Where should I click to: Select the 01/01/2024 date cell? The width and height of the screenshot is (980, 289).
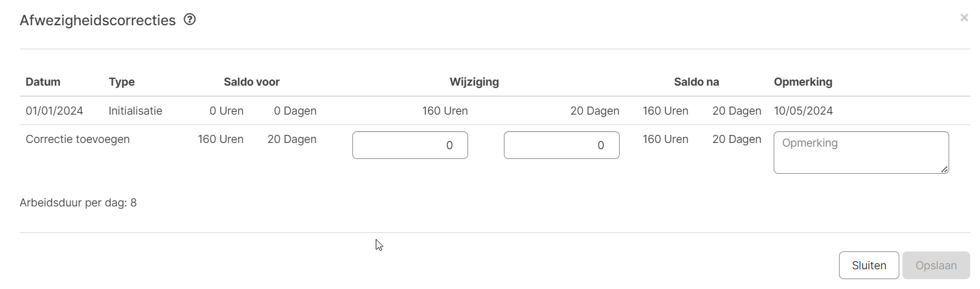(x=54, y=111)
